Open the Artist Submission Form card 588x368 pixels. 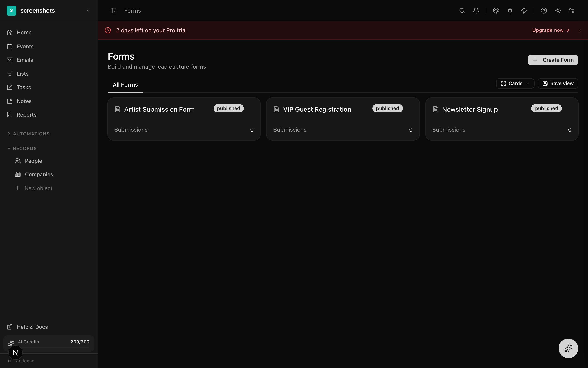pyautogui.click(x=184, y=119)
